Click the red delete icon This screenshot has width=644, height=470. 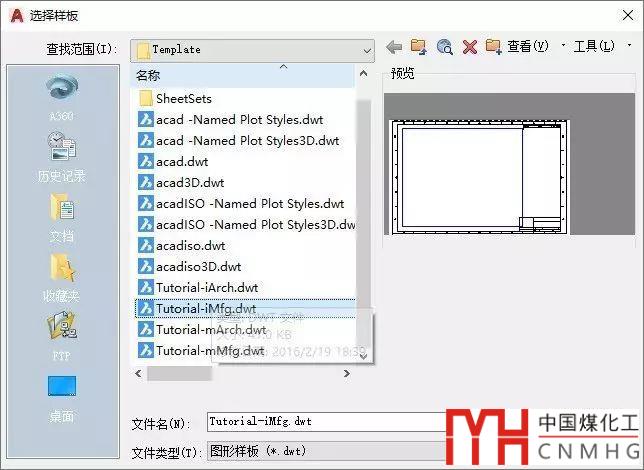[470, 47]
